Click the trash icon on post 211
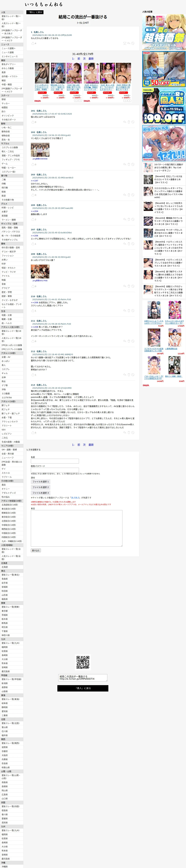The image size is (186, 868). tap(129, 341)
